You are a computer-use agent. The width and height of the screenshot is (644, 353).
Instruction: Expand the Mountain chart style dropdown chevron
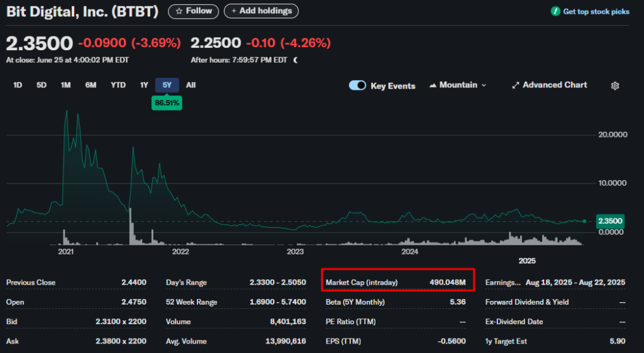click(x=484, y=85)
